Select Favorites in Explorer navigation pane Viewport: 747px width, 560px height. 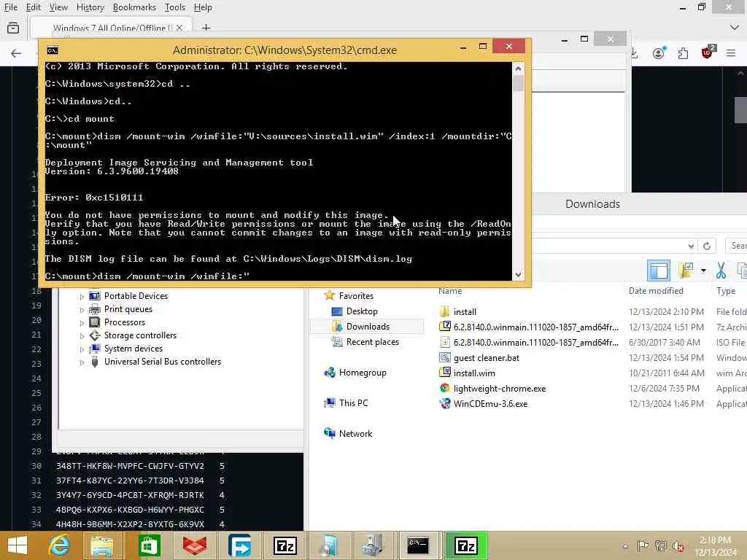coord(356,296)
